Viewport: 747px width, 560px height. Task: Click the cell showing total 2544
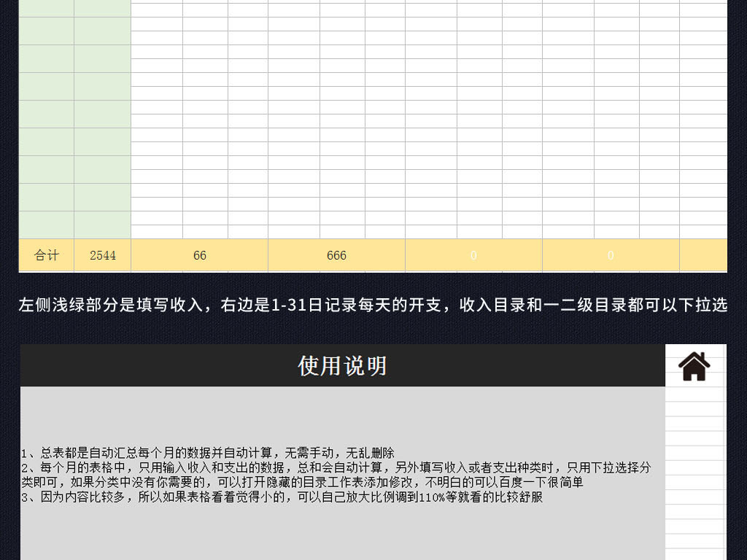pos(102,255)
